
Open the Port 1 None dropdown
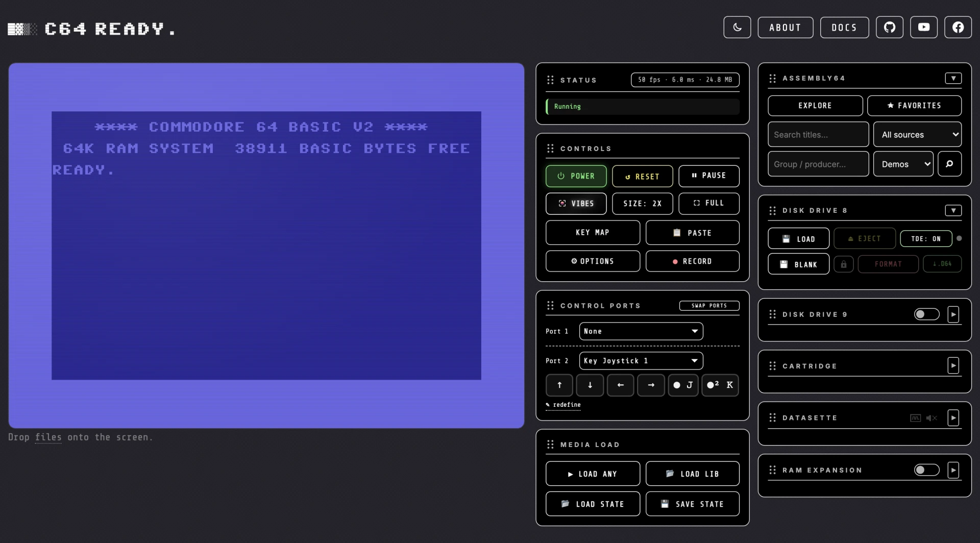(x=641, y=331)
